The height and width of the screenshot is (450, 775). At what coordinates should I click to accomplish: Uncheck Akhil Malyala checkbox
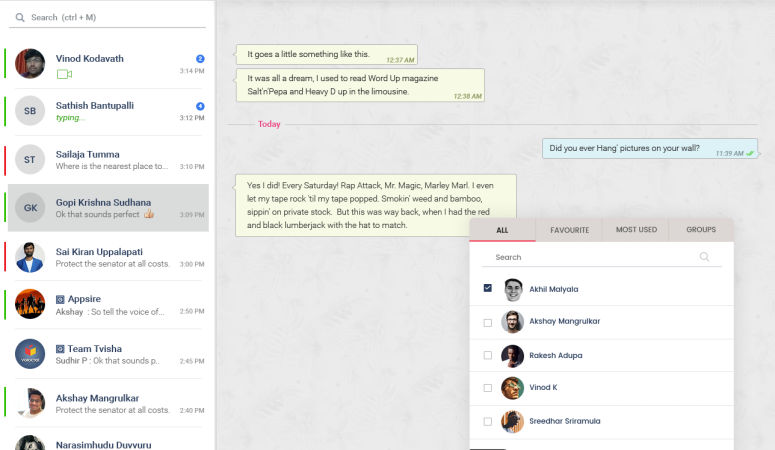pyautogui.click(x=488, y=288)
